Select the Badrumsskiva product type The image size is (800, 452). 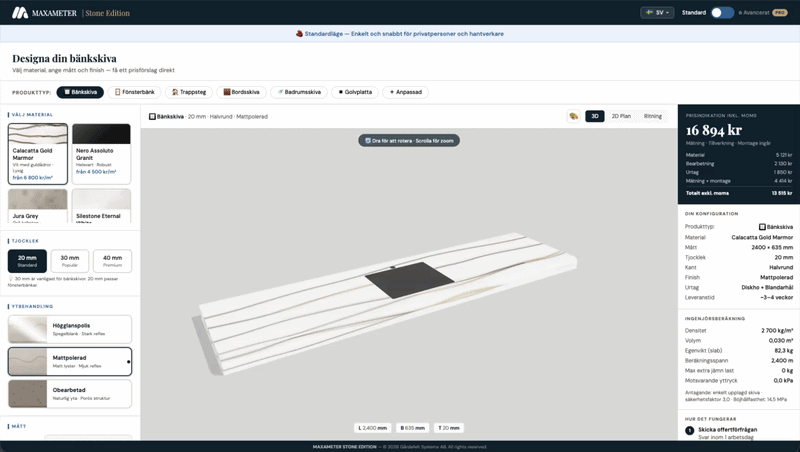[x=299, y=92]
